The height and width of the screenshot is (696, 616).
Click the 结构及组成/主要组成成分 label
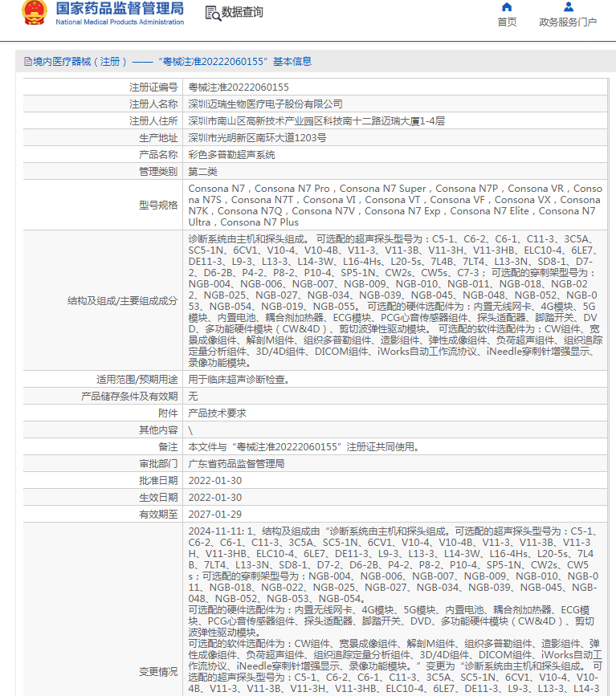(122, 301)
